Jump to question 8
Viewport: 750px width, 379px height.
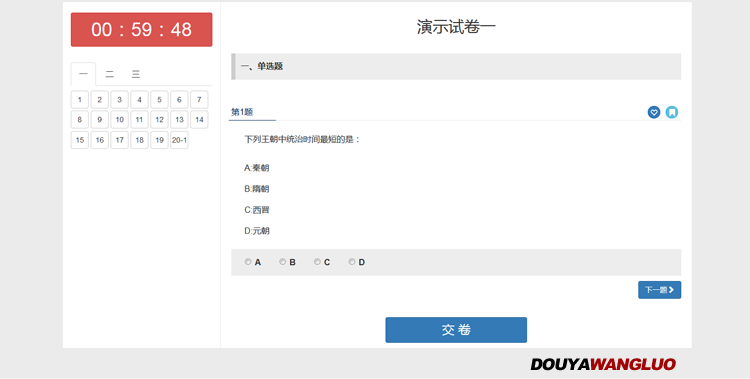(x=80, y=120)
